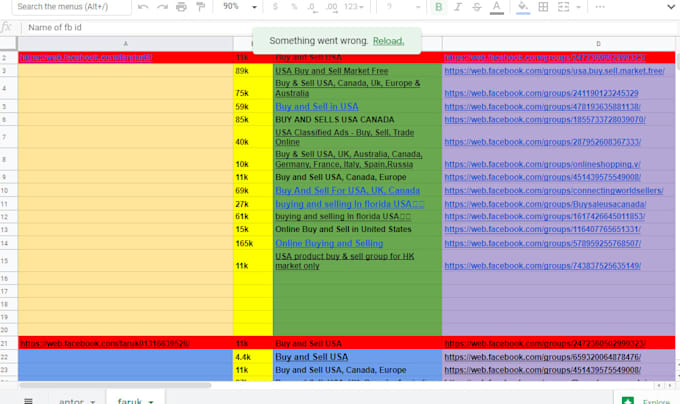Click the Reload link in the error
The width and height of the screenshot is (680, 404).
(388, 41)
